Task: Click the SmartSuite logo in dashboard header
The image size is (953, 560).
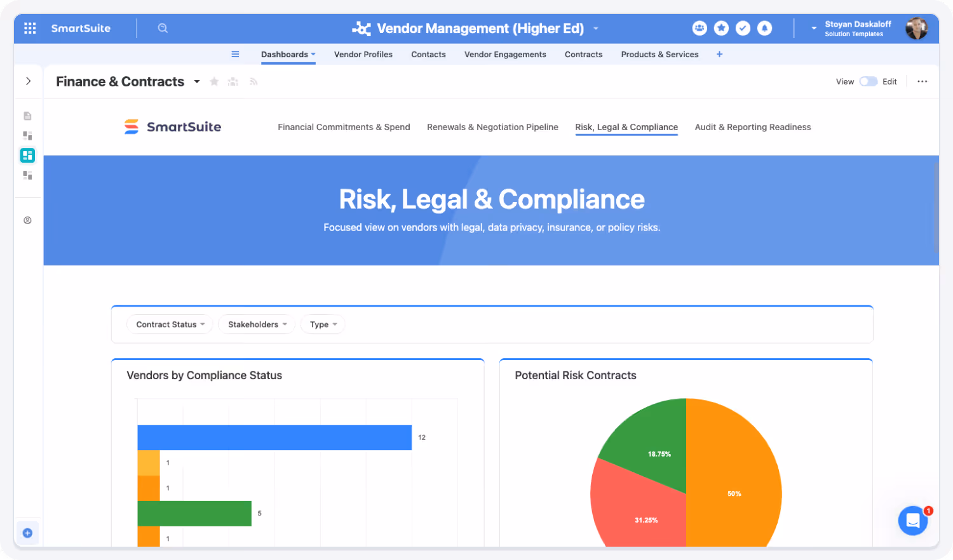Action: point(173,126)
